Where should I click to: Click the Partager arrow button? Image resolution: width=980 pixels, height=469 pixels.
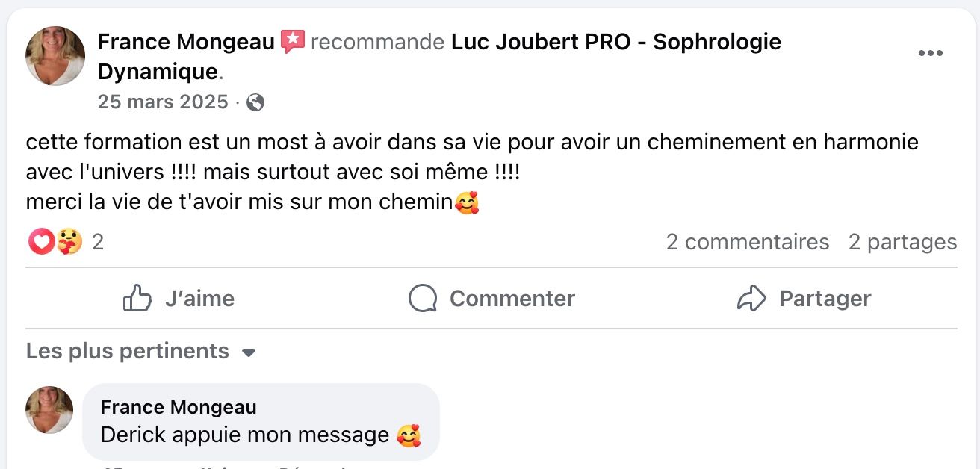click(x=804, y=299)
